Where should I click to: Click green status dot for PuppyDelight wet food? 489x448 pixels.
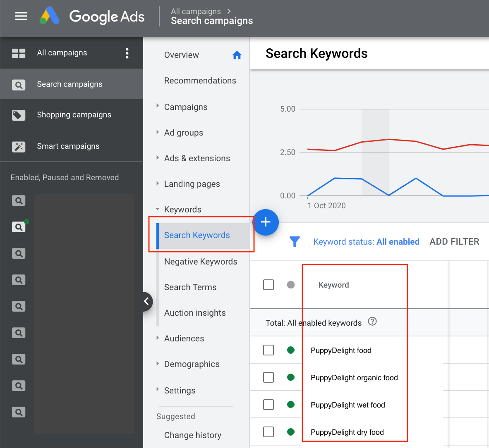(291, 405)
